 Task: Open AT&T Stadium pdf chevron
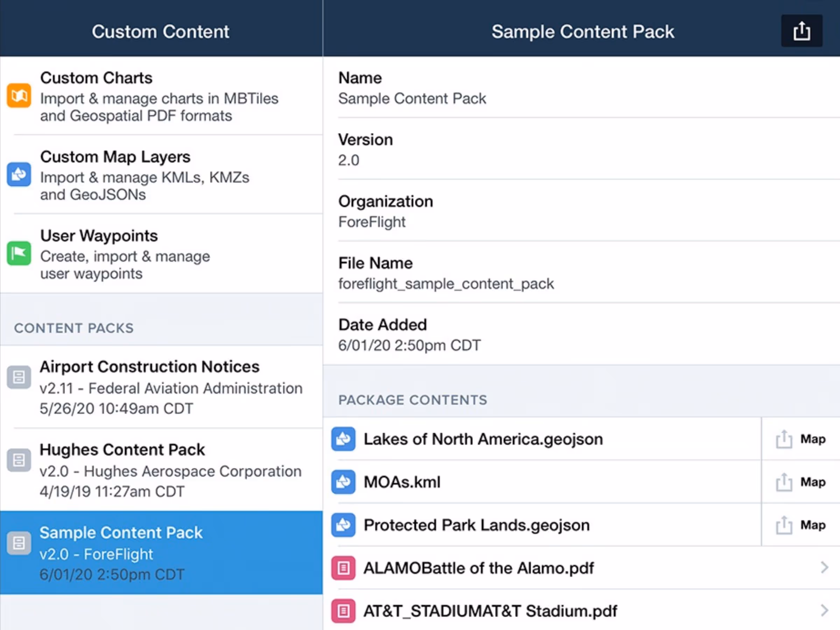(824, 611)
